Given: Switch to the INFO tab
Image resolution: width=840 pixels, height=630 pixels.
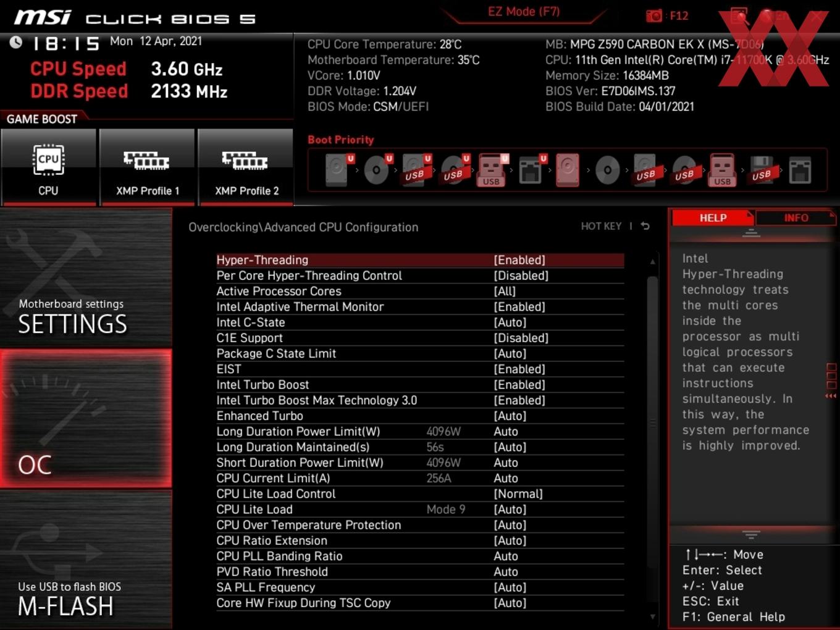Looking at the screenshot, I should [x=796, y=217].
